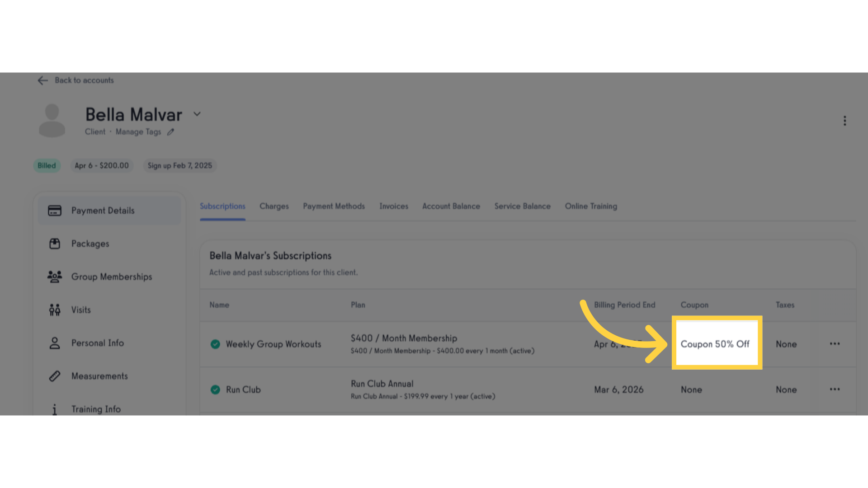The height and width of the screenshot is (488, 868).
Task: Select Payment Details in sidebar
Action: pos(109,211)
